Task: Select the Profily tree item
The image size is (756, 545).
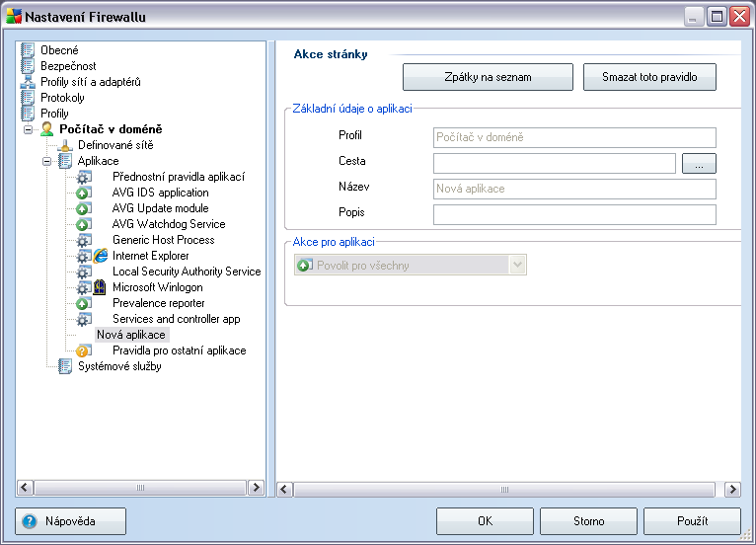Action: pos(54,114)
